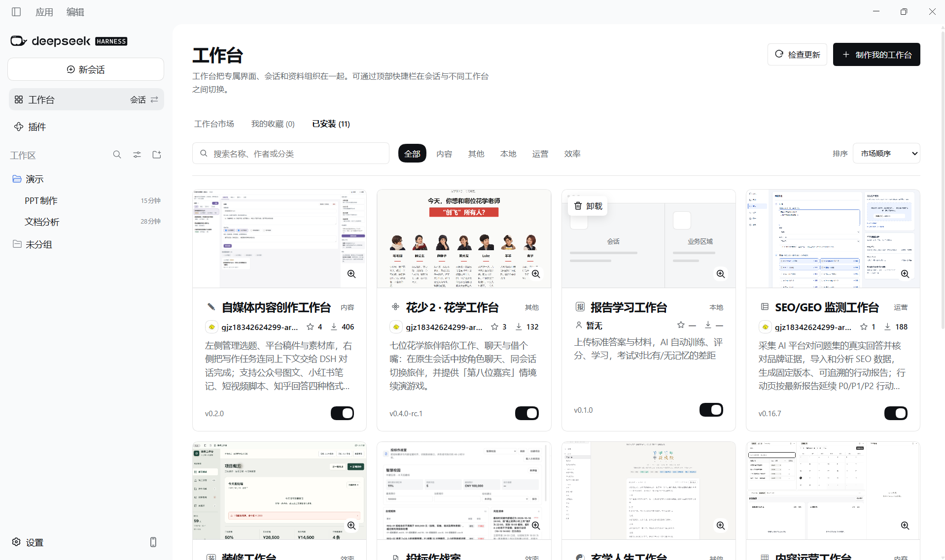Zoom preview of 花少2 花学工作台
945x560 pixels.
point(536,274)
